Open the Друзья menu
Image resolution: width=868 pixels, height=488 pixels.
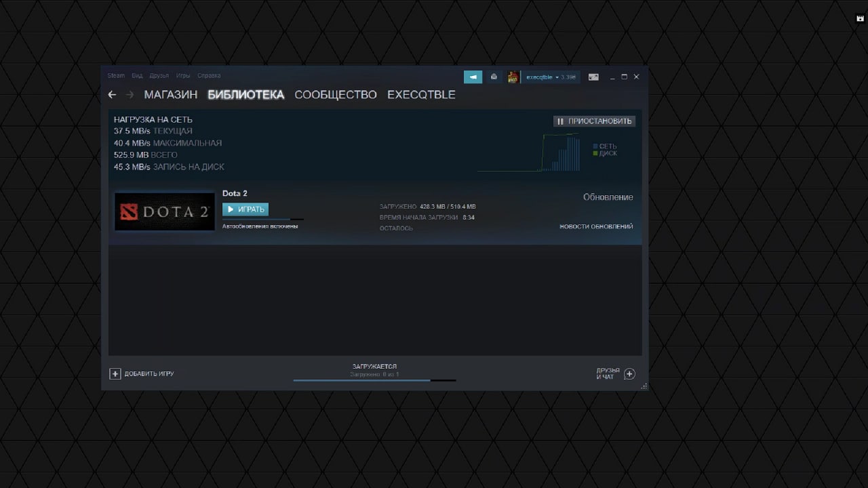(159, 76)
